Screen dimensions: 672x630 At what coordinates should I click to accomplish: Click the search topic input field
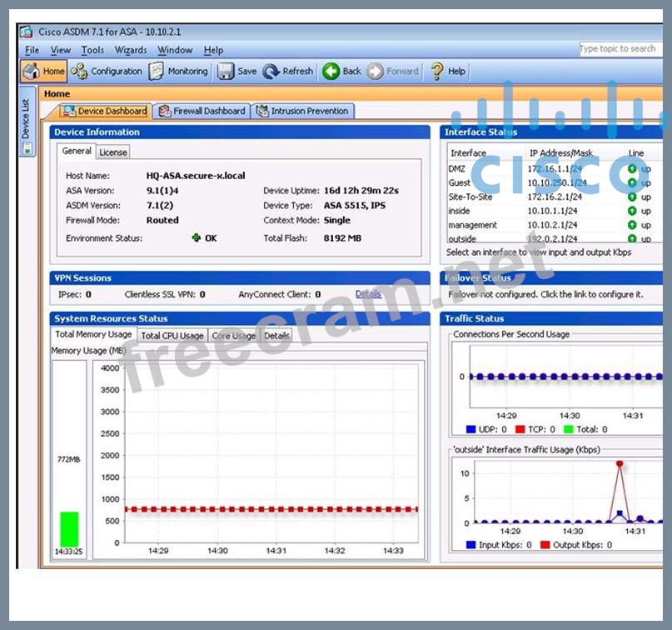tap(619, 49)
